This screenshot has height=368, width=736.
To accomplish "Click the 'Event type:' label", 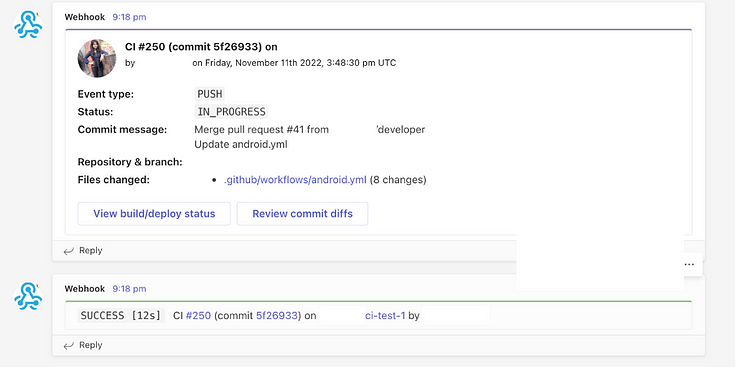I will coord(106,94).
